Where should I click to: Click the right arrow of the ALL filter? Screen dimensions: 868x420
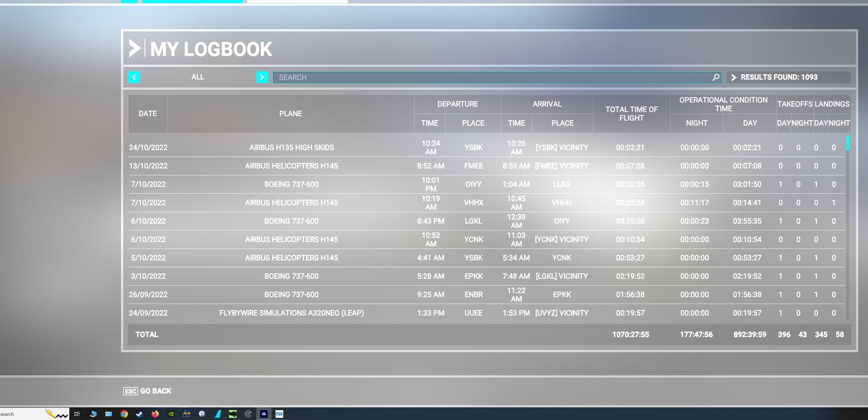262,77
